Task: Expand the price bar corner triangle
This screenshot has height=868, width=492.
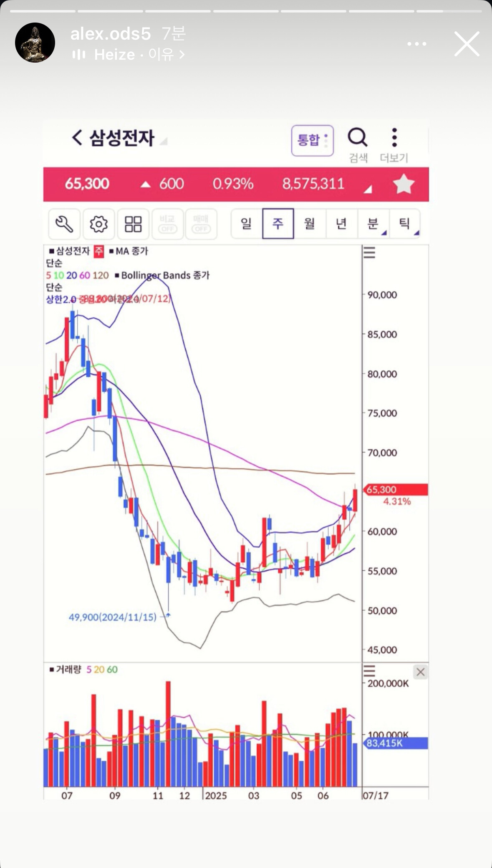Action: pyautogui.click(x=368, y=189)
